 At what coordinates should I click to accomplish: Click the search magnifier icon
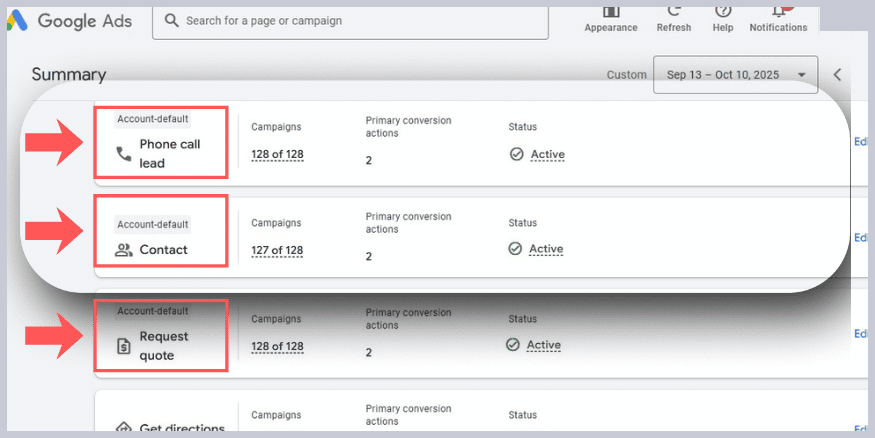click(172, 20)
